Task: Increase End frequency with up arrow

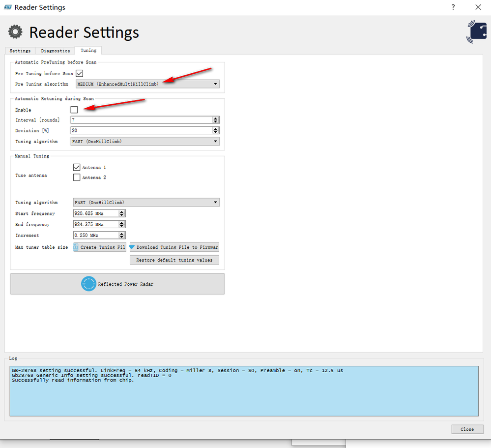Action: (x=122, y=223)
